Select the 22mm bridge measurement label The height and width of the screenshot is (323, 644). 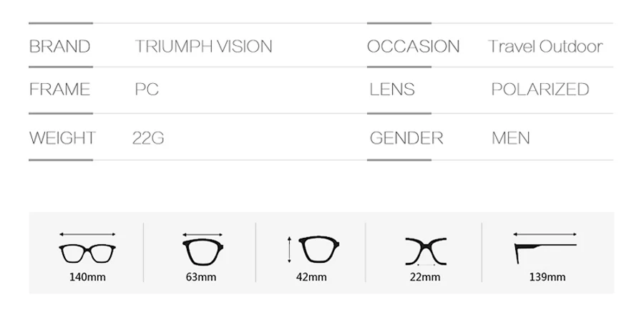click(424, 277)
